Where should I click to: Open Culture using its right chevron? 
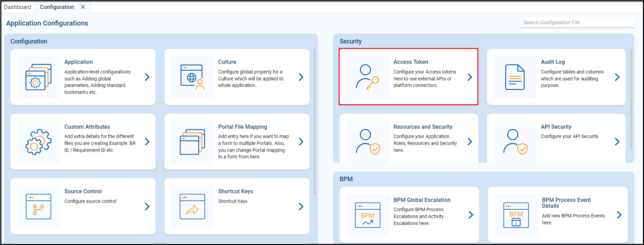(301, 77)
